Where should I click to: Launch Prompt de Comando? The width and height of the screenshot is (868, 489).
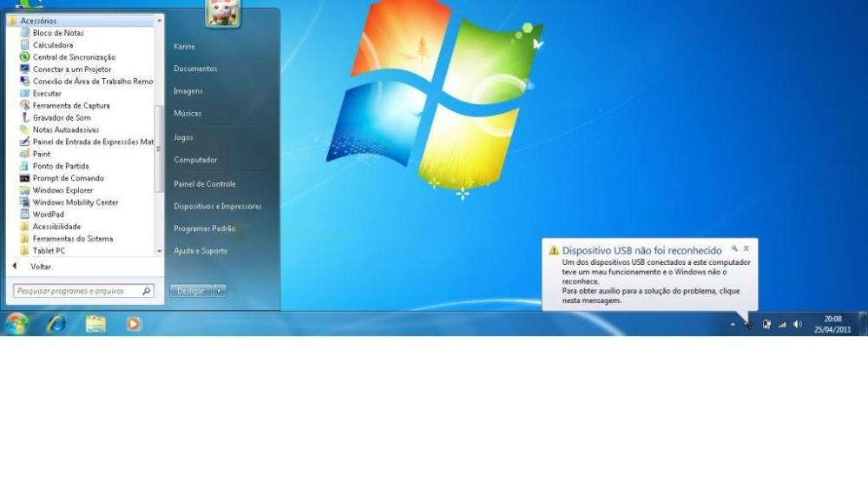click(68, 178)
